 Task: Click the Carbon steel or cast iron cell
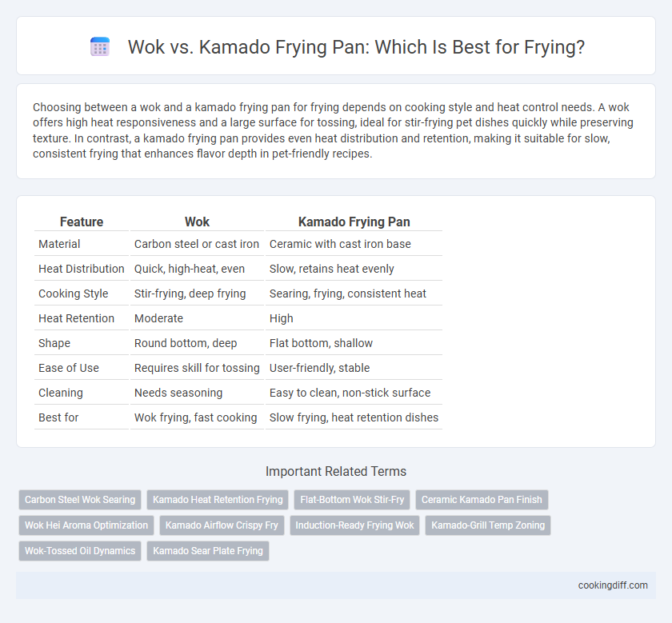(197, 244)
